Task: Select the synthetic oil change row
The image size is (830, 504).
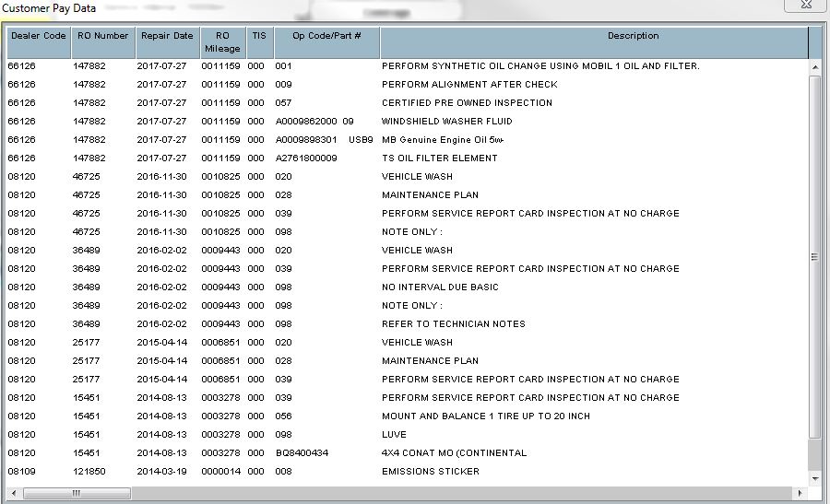Action: coord(407,66)
